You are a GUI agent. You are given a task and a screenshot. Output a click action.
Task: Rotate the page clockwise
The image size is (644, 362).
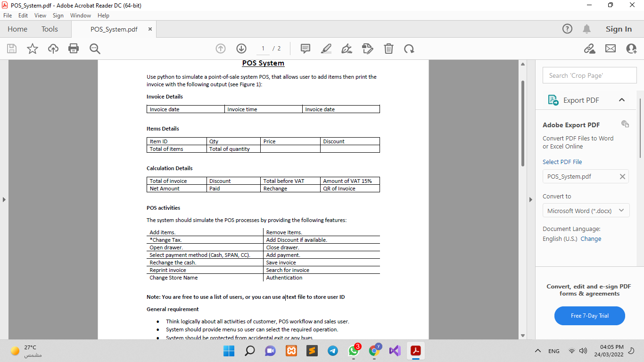[x=409, y=49]
